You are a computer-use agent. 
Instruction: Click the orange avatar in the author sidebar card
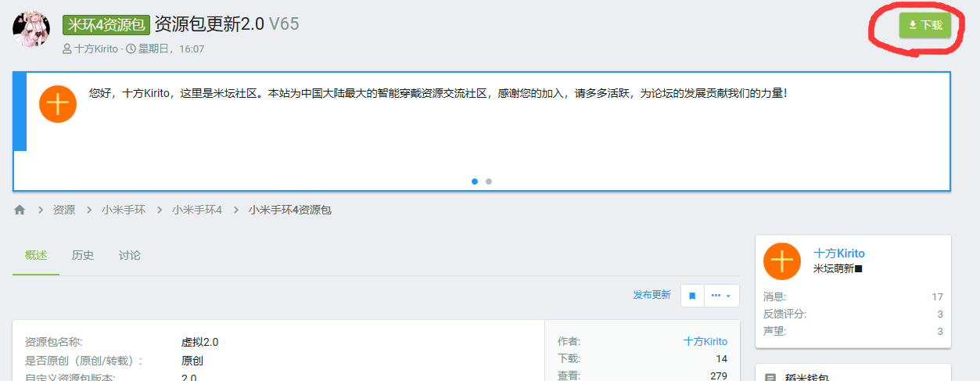pos(782,261)
